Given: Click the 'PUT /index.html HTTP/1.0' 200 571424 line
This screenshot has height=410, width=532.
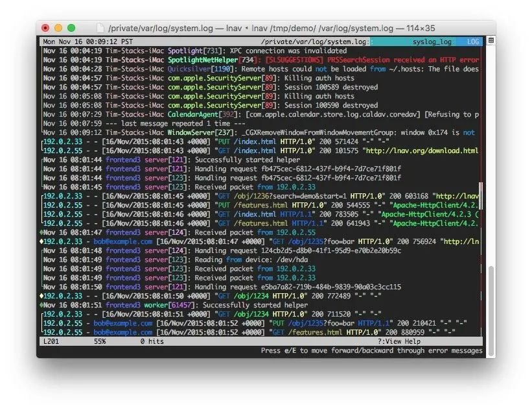Looking at the screenshot, I should click(x=216, y=141).
